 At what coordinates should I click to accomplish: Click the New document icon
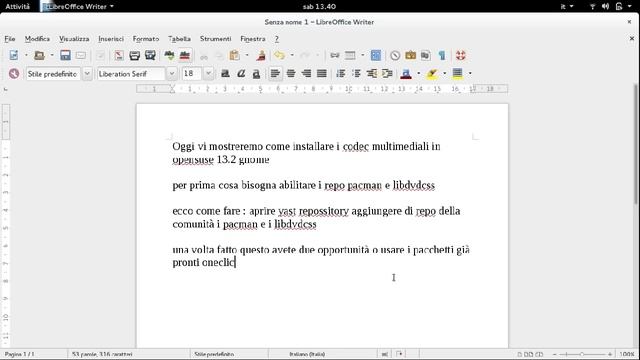(14, 55)
